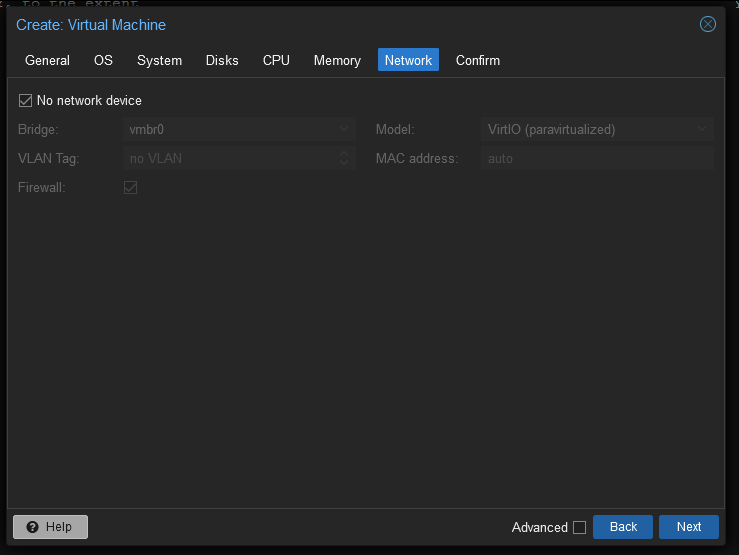739x555 pixels.
Task: Toggle the Advanced options checkbox
Action: 579,527
